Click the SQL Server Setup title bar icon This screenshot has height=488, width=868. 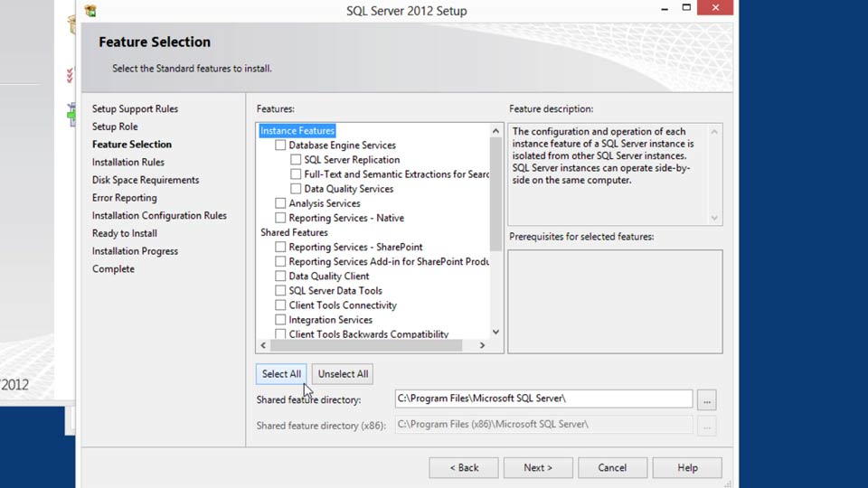[90, 11]
